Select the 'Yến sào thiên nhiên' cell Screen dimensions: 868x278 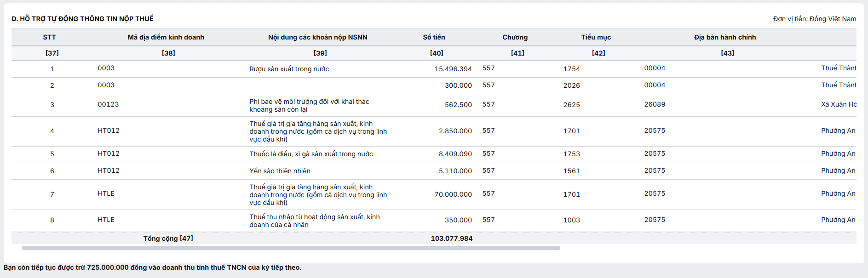point(280,171)
